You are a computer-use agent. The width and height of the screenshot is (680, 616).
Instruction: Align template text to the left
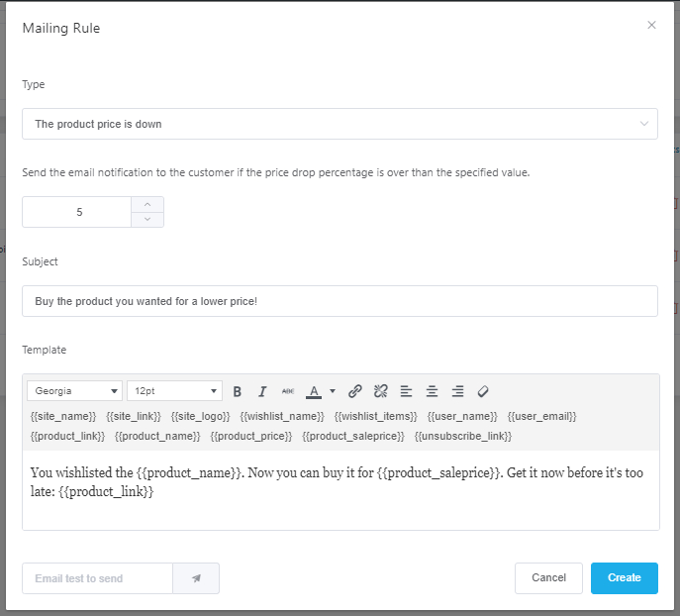coord(407,391)
